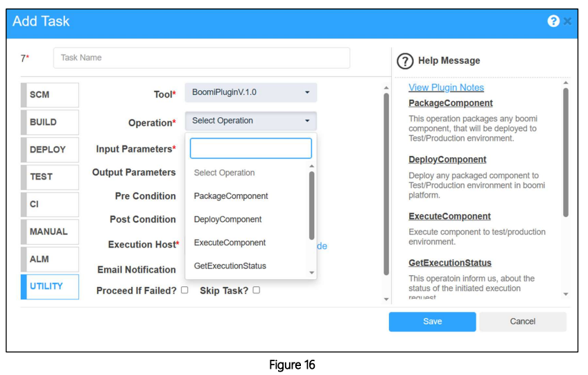Click the help question mark icon in header
The width and height of the screenshot is (588, 375).
pos(553,21)
